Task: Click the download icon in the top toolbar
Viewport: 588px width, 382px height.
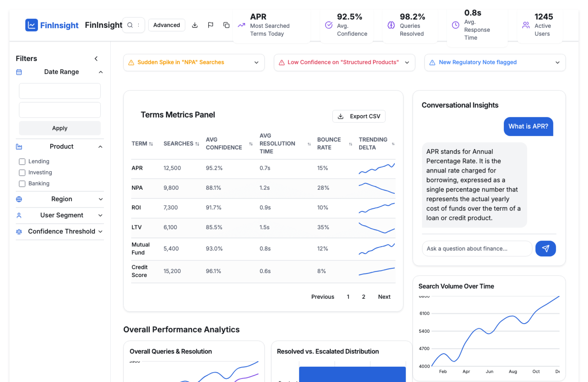Action: pos(194,25)
